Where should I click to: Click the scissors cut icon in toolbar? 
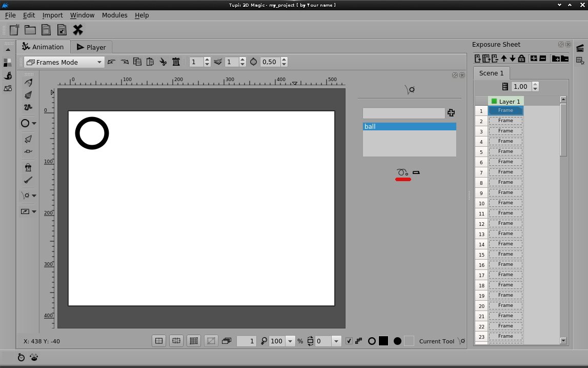click(163, 62)
